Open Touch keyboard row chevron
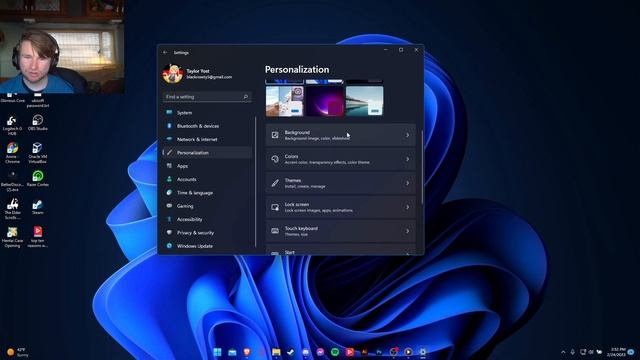Image resolution: width=640 pixels, height=360 pixels. coord(407,231)
